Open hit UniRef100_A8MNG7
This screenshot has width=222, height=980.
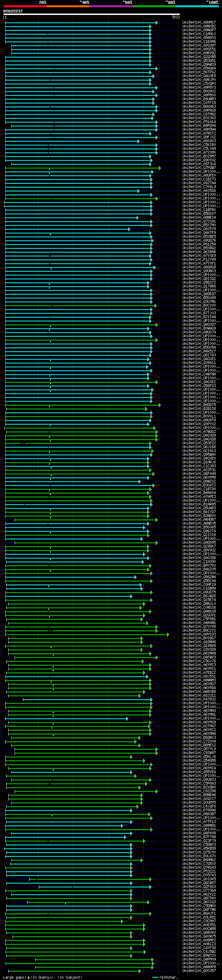click(199, 23)
